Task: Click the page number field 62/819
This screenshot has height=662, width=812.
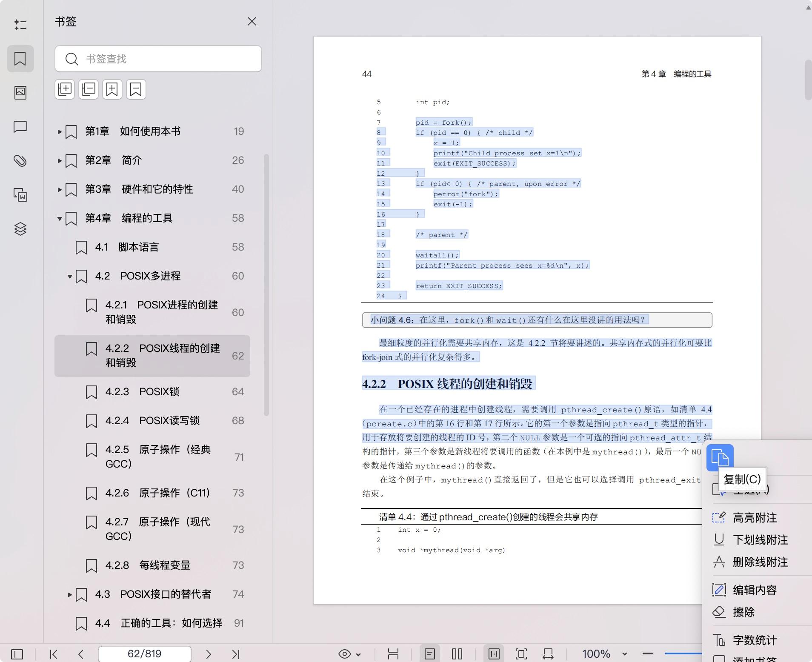Action: point(145,654)
